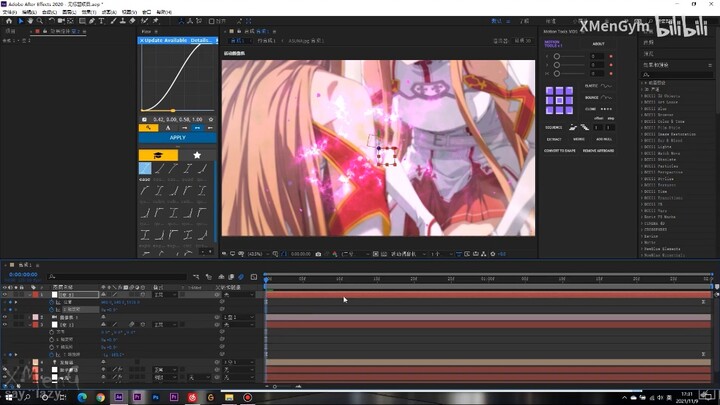The width and height of the screenshot is (720, 405).
Task: Open the graph editor button in timeline
Action: [x=254, y=277]
